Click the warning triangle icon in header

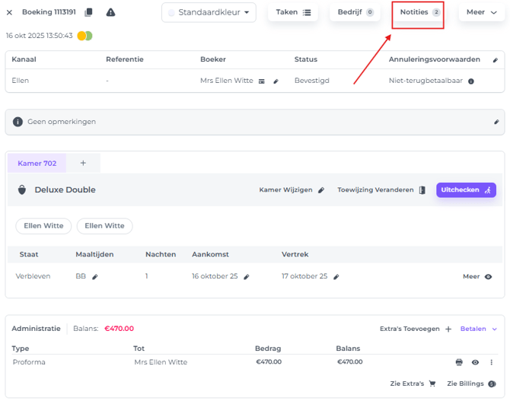coord(110,12)
